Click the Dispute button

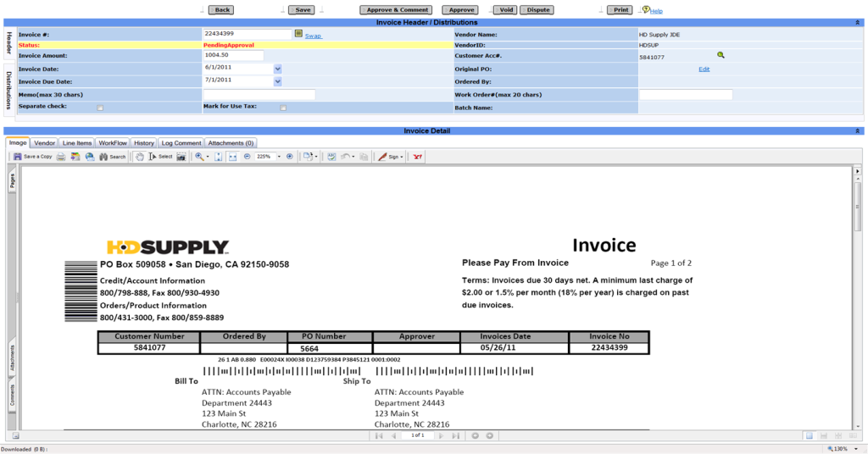(x=537, y=10)
